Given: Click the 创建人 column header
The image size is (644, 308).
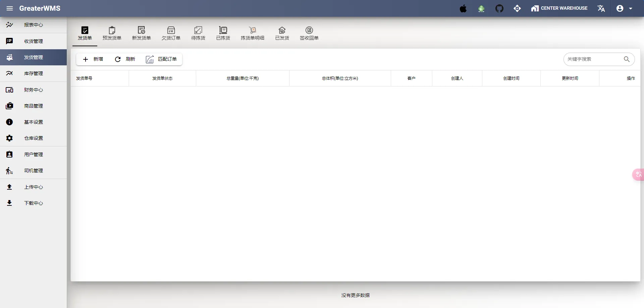Looking at the screenshot, I should tap(457, 78).
